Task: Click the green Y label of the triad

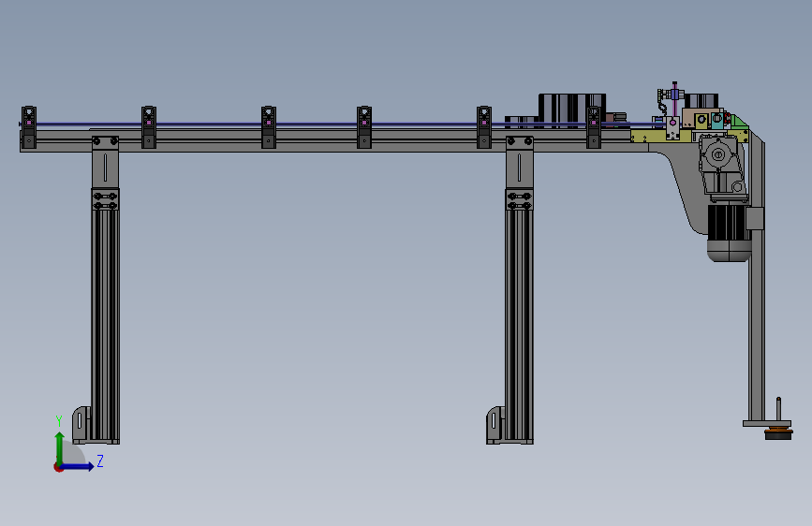Action: (x=59, y=421)
